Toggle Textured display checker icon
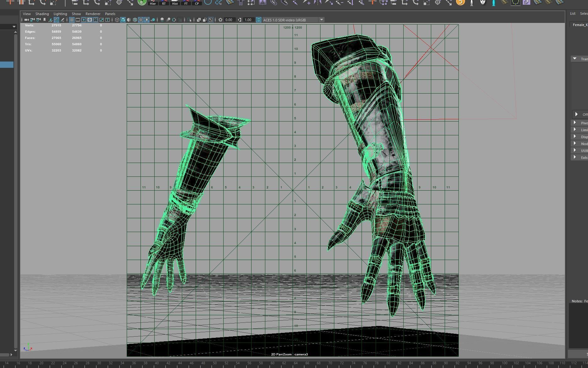Viewport: 588px width, 368px height. [140, 20]
